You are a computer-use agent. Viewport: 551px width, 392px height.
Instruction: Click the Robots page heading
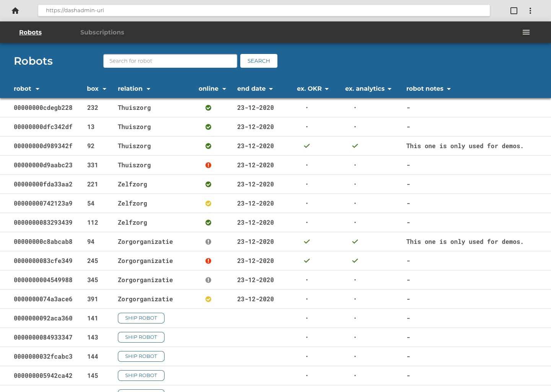pos(33,61)
